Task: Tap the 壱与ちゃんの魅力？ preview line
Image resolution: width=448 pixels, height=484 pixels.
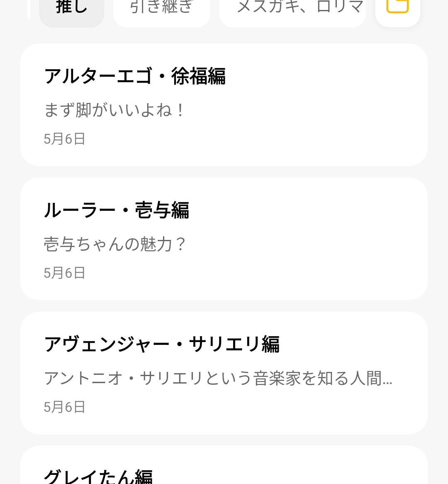Action: (115, 244)
